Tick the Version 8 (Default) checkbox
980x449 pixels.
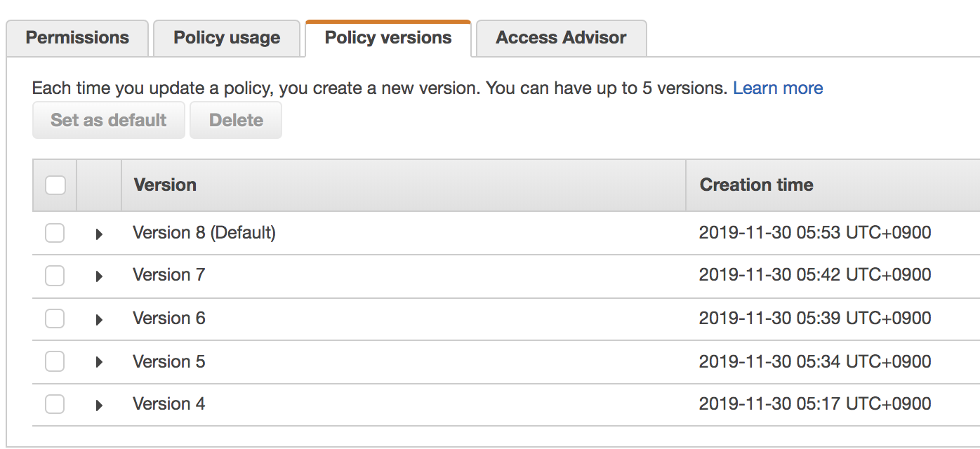click(x=55, y=233)
